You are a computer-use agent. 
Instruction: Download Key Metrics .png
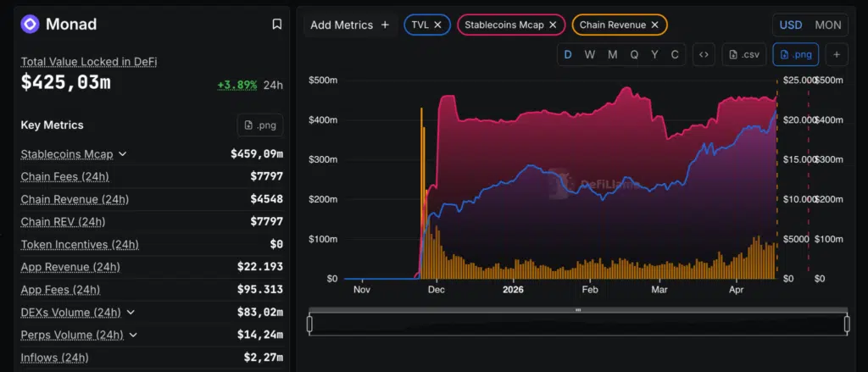259,125
